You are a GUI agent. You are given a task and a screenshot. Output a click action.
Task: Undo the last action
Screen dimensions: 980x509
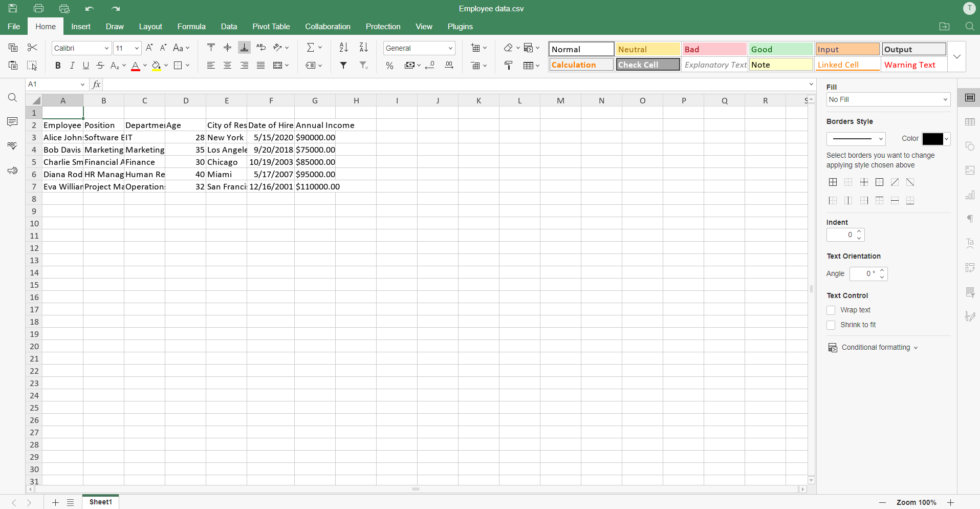(x=90, y=8)
